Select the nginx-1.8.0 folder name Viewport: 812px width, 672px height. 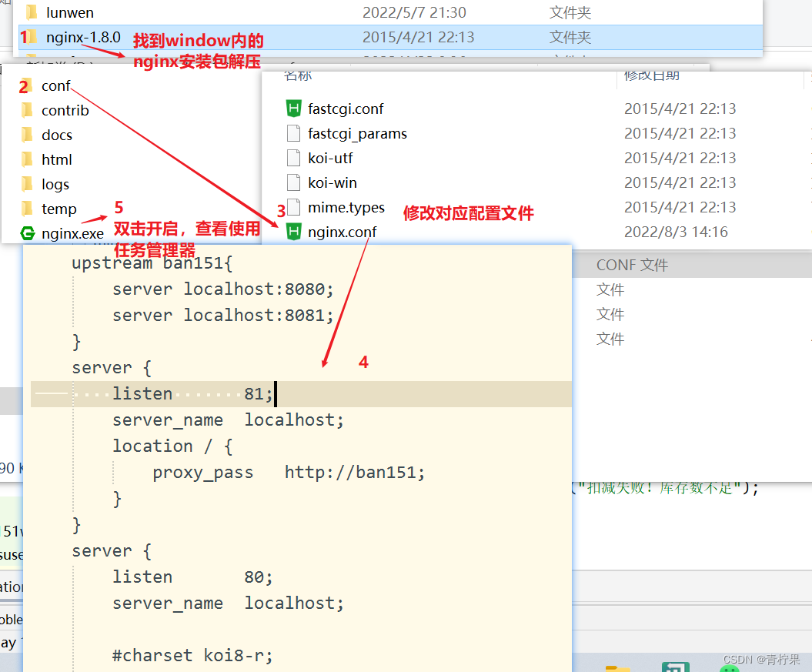(x=83, y=37)
